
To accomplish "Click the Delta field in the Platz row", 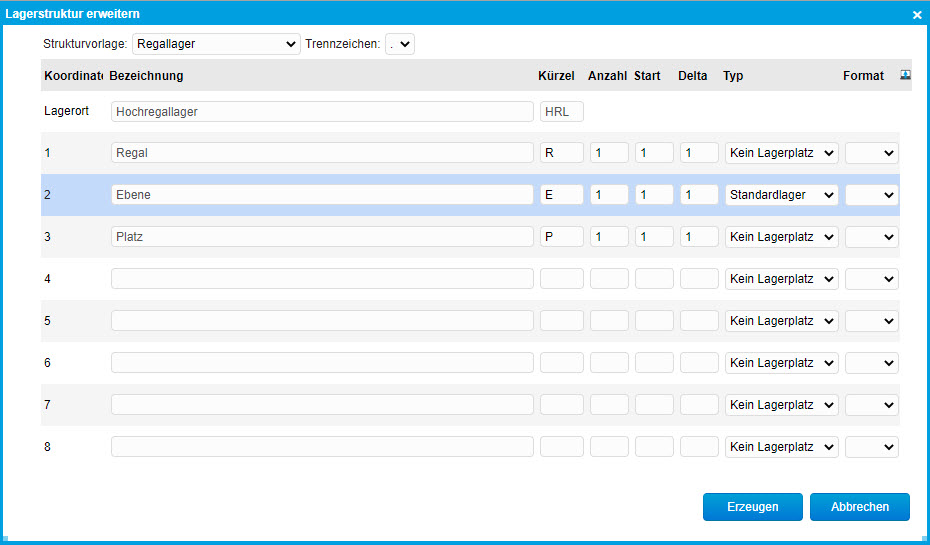I will click(x=699, y=237).
